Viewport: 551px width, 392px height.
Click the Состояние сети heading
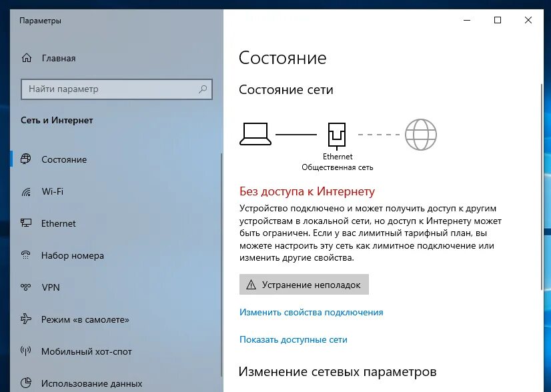coord(286,89)
